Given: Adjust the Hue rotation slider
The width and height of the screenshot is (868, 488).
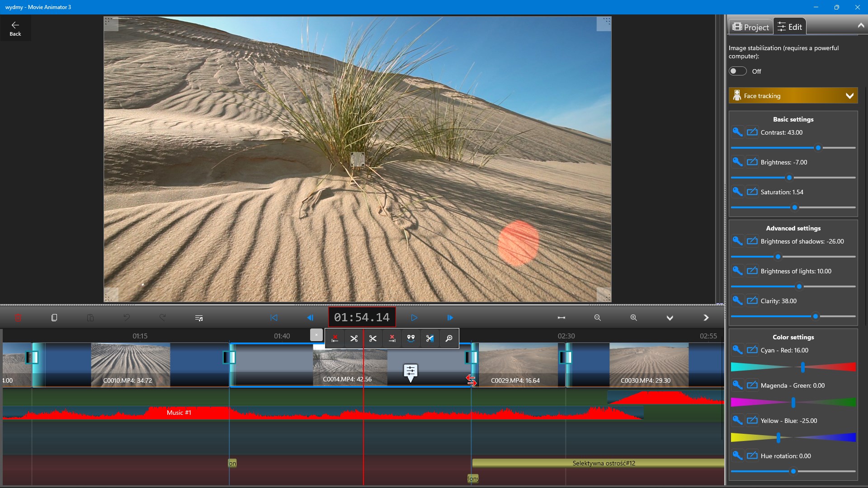Looking at the screenshot, I should point(793,471).
